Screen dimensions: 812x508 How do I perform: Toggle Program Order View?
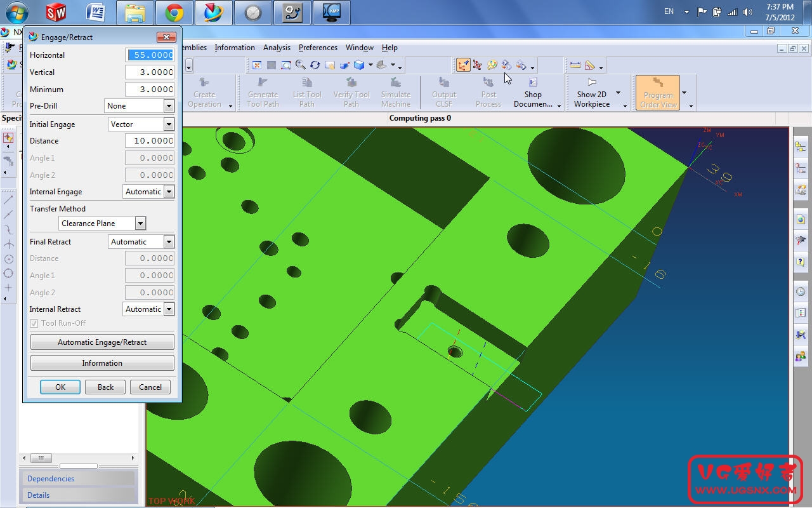click(658, 93)
